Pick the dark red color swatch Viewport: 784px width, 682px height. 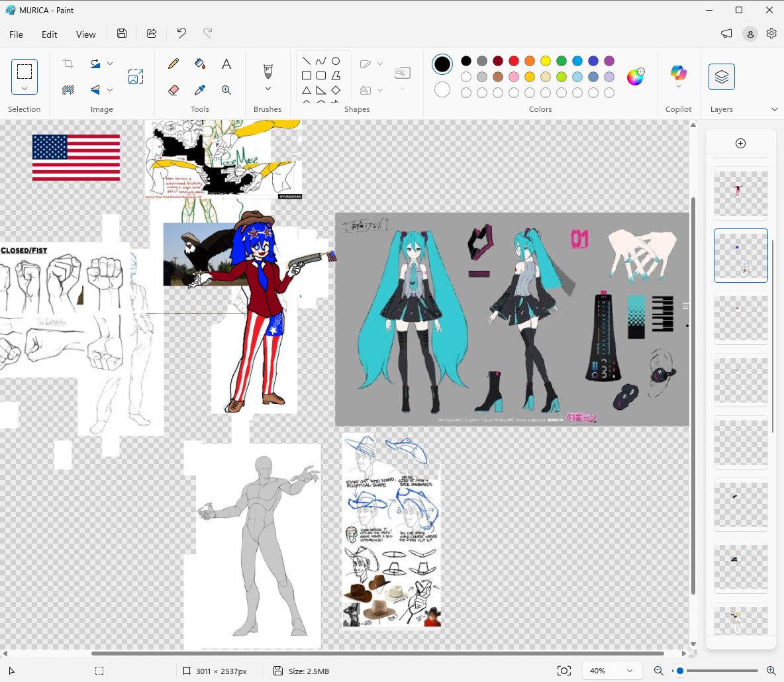[x=497, y=61]
